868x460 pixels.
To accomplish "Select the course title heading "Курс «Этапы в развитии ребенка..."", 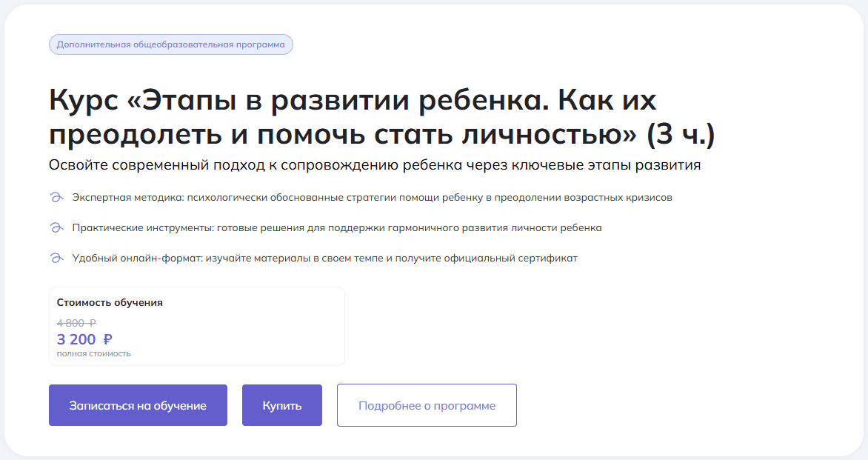I will (382, 117).
